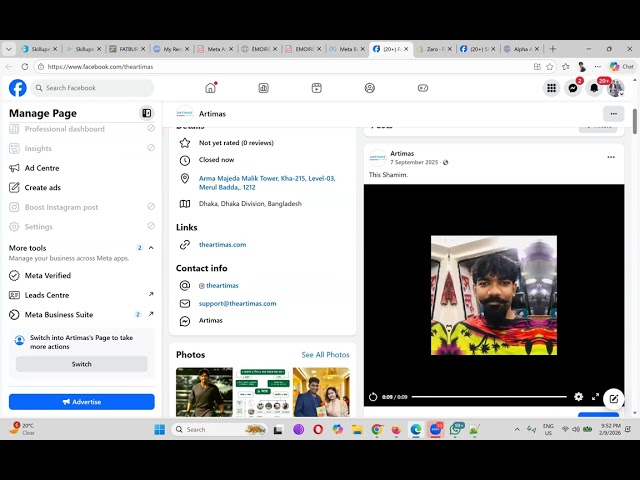
Task: Open the Profile circle icon in top nav
Action: pyautogui.click(x=369, y=88)
